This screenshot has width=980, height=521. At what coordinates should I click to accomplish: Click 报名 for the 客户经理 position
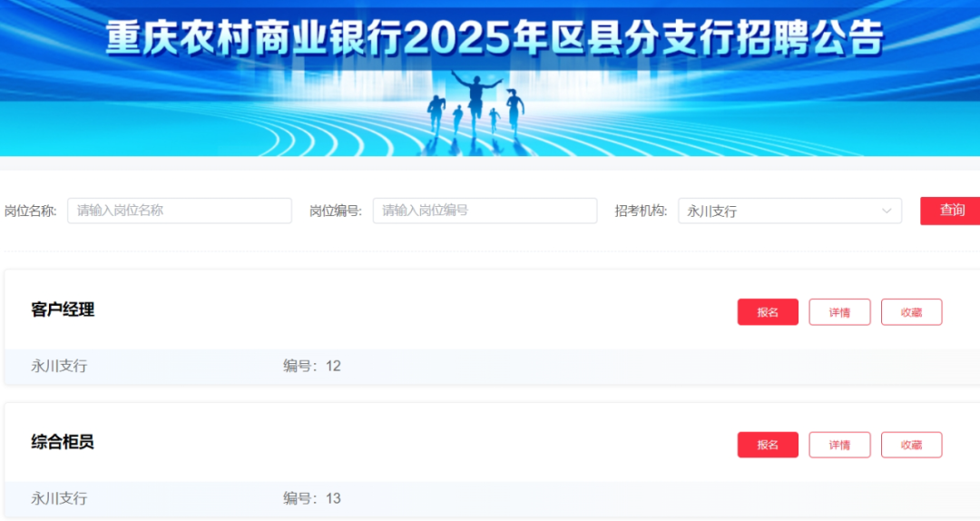click(768, 312)
